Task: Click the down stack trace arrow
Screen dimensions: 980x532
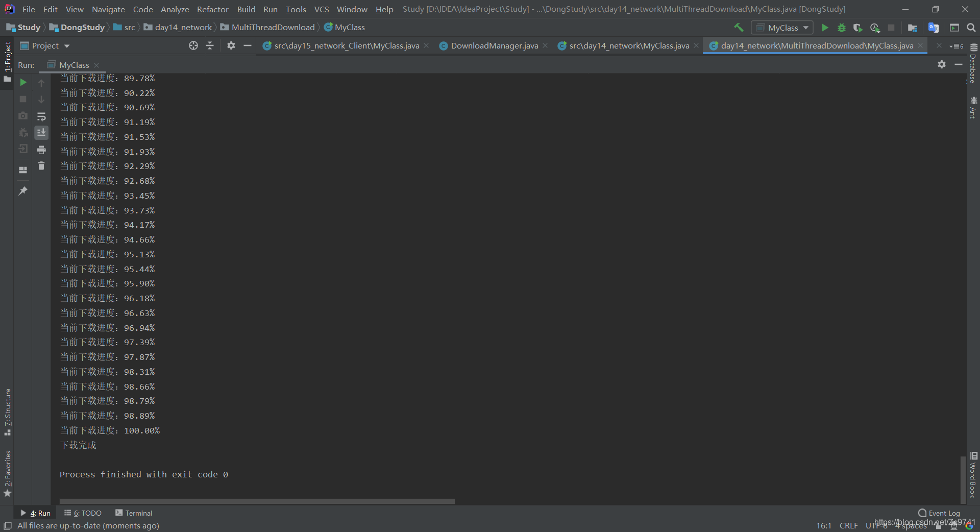Action: (41, 100)
